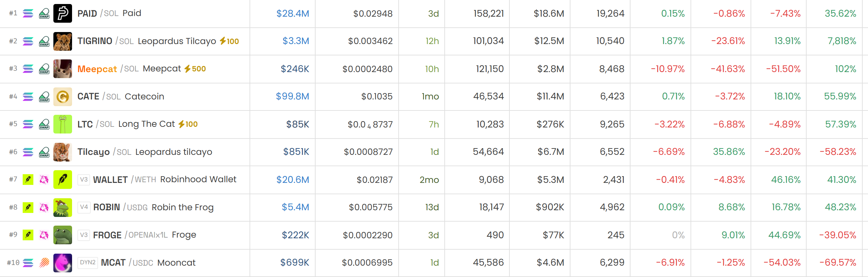The height and width of the screenshot is (277, 868).
Task: Click the PAID token logo icon
Action: click(x=63, y=13)
